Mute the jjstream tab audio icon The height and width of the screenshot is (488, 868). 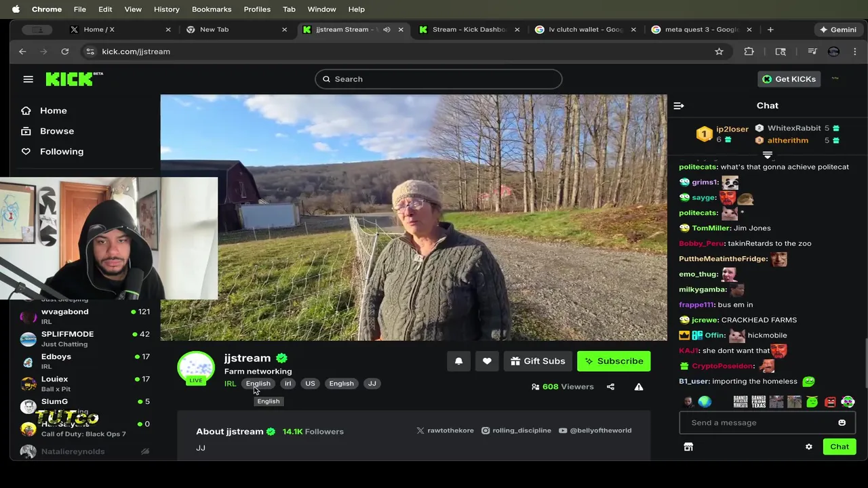point(387,30)
